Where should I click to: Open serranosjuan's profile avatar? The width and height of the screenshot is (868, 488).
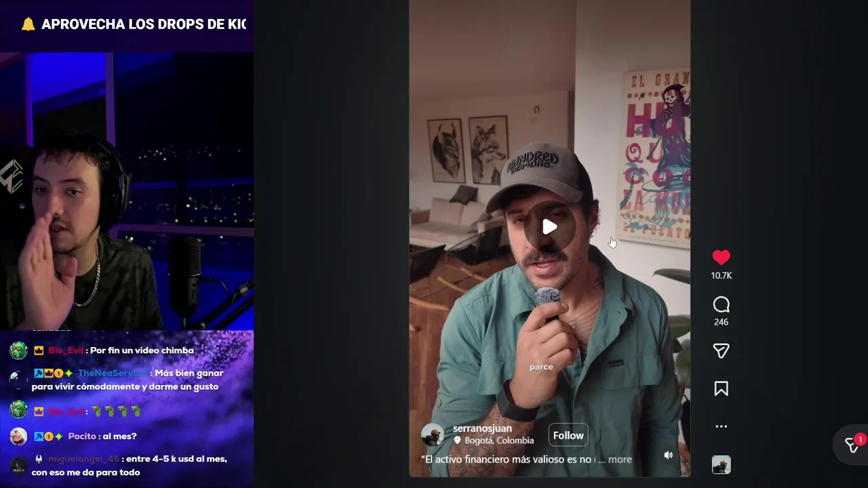432,434
